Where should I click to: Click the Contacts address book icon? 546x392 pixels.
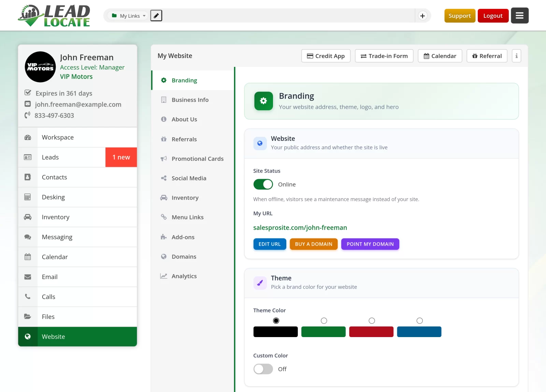[x=28, y=177]
